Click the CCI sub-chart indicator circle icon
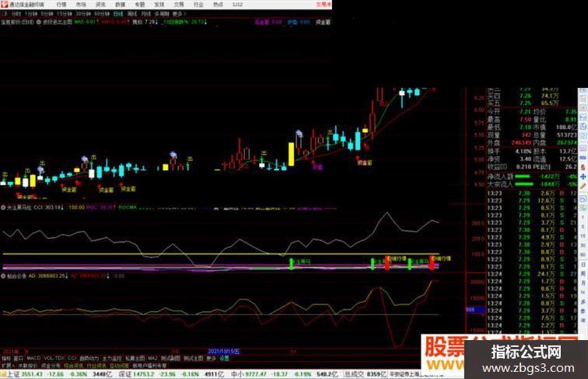588x379 pixels. pyautogui.click(x=3, y=207)
